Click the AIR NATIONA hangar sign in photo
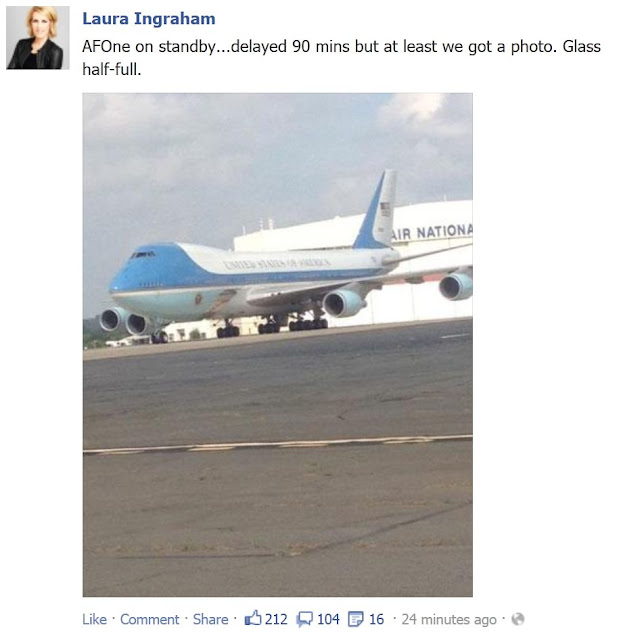The image size is (619, 640). [x=432, y=232]
